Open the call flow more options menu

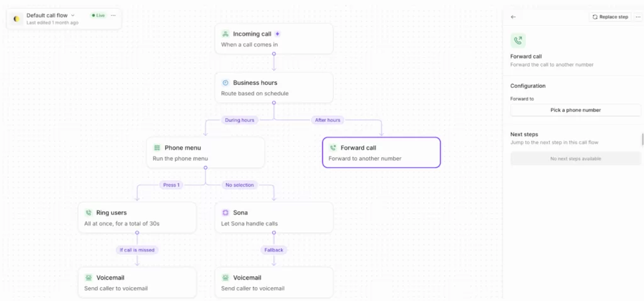[x=113, y=15]
